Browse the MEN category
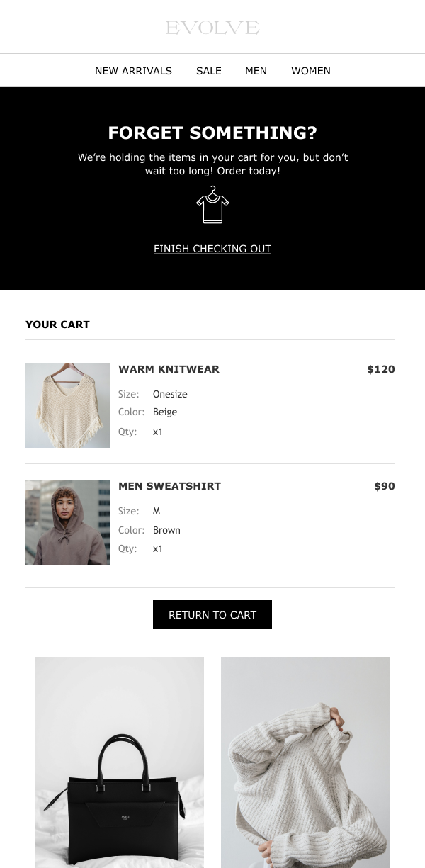 [x=256, y=71]
